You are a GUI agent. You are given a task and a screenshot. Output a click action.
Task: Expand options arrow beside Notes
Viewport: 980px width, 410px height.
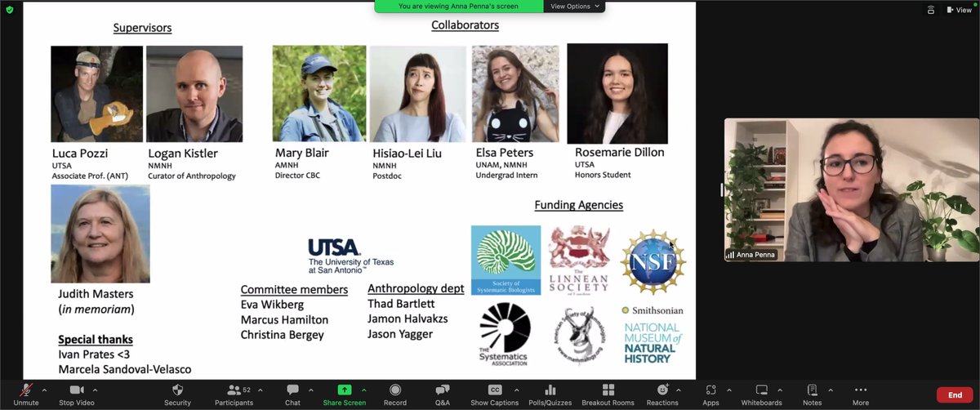[x=830, y=390]
